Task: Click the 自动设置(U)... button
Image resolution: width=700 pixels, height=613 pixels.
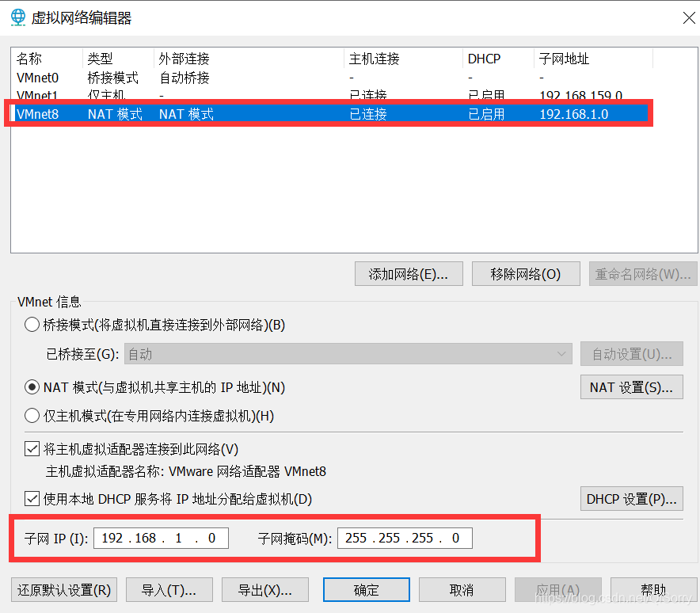Action: (x=632, y=354)
